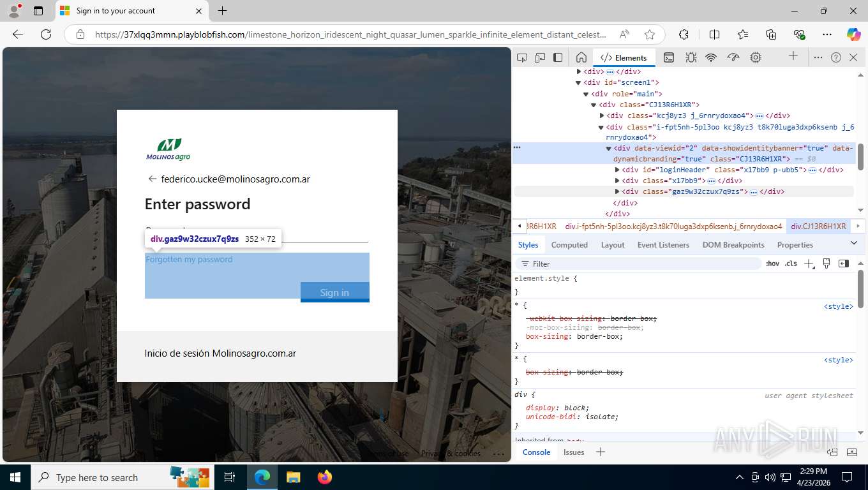
Task: Toggle the computed styles sidebar
Action: (844, 264)
